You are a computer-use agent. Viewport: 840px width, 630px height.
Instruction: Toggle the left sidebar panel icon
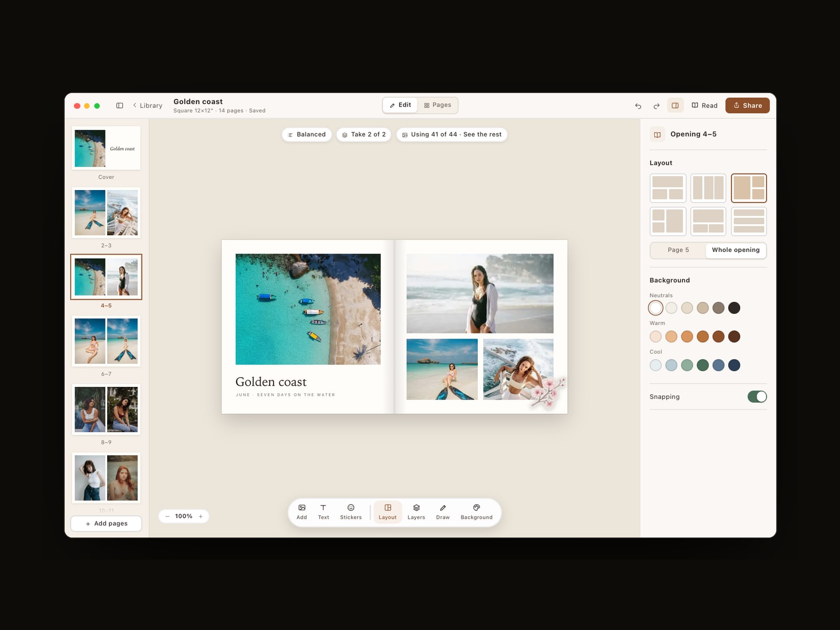click(x=120, y=106)
